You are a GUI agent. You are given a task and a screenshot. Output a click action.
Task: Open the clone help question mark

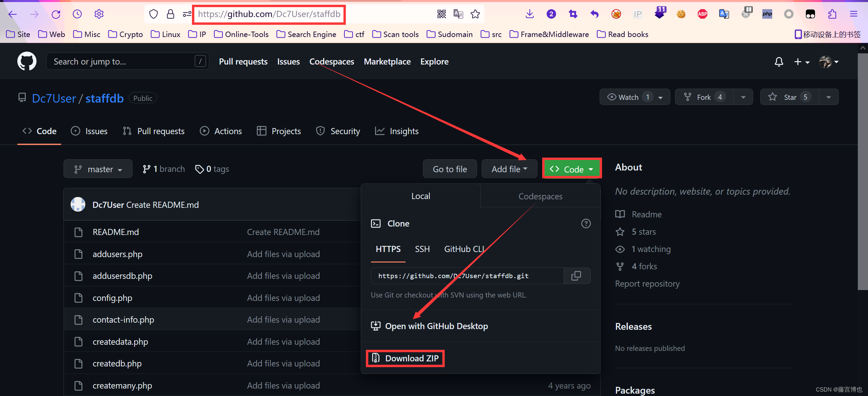(586, 223)
